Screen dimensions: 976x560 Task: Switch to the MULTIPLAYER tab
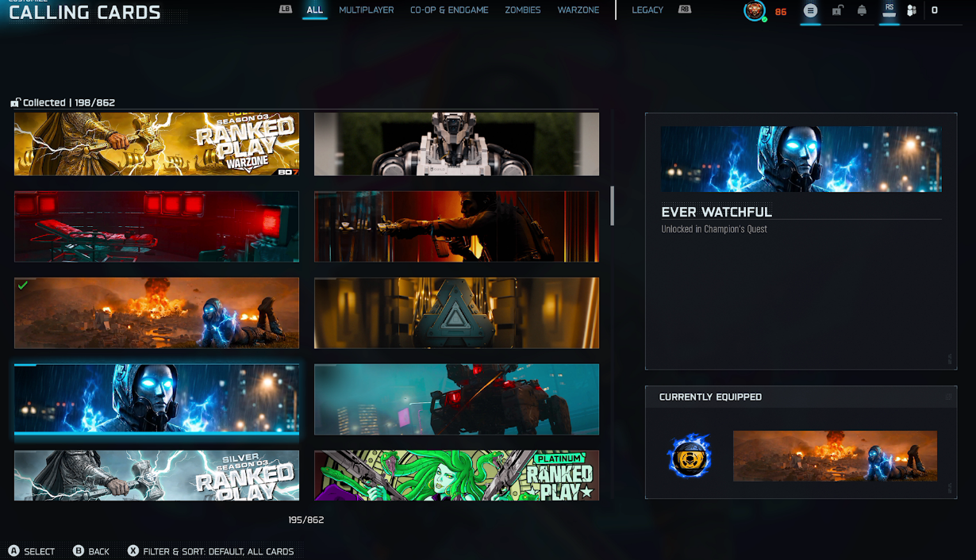[x=367, y=10]
